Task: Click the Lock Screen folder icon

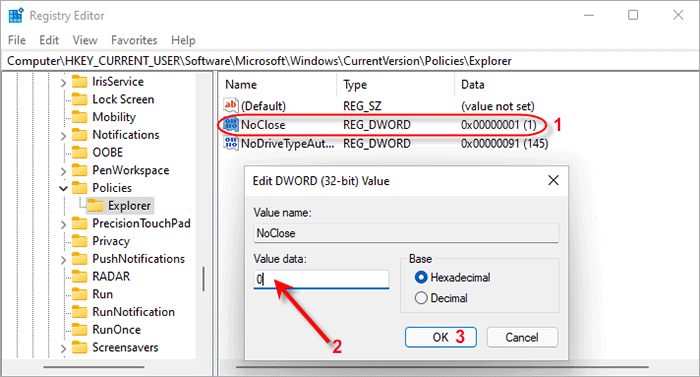Action: tap(79, 99)
